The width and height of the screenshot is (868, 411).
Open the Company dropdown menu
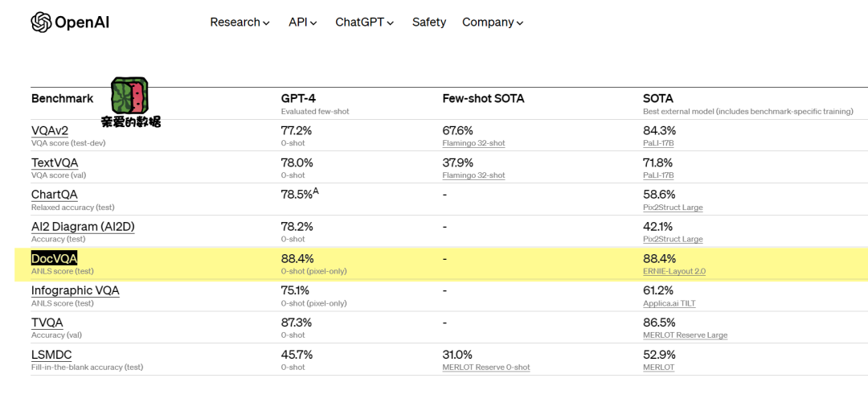[x=493, y=23]
